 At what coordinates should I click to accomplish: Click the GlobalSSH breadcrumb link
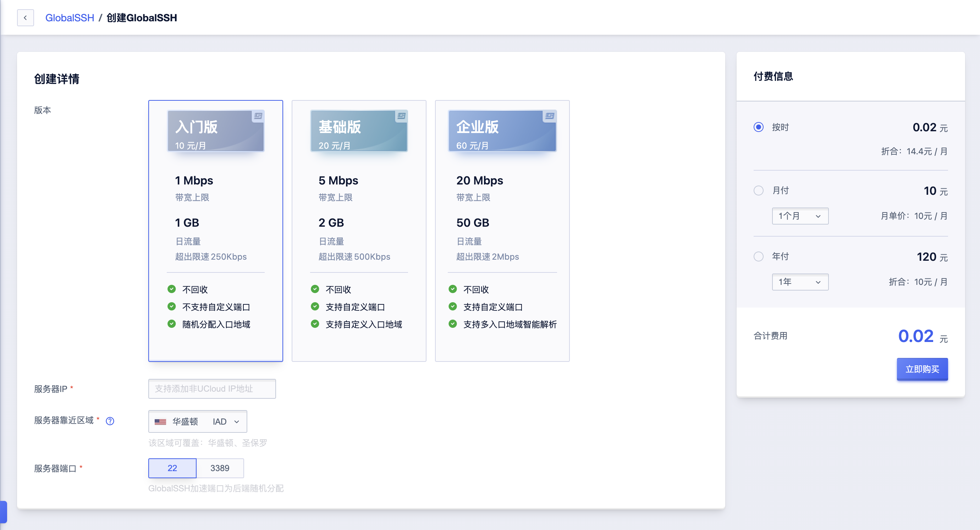tap(70, 17)
